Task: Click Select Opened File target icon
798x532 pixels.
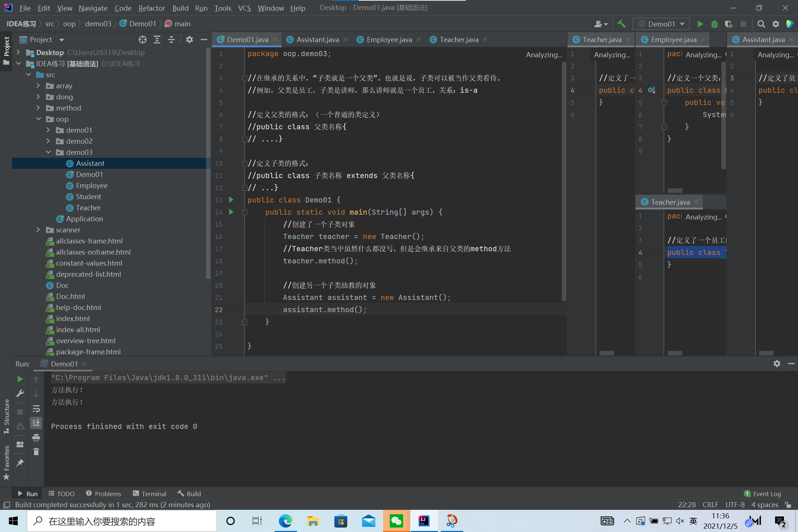Action: point(143,40)
